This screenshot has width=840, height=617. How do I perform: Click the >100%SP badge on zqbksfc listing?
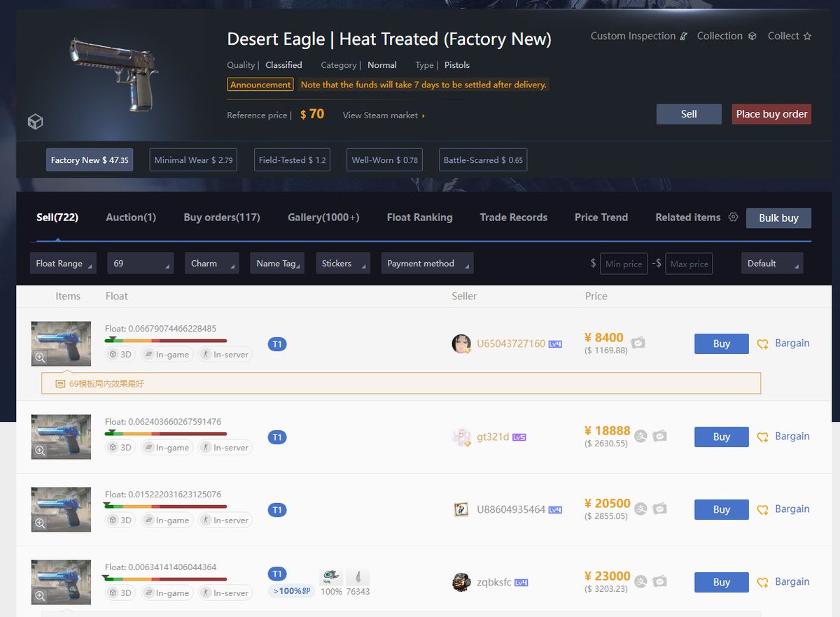click(290, 591)
